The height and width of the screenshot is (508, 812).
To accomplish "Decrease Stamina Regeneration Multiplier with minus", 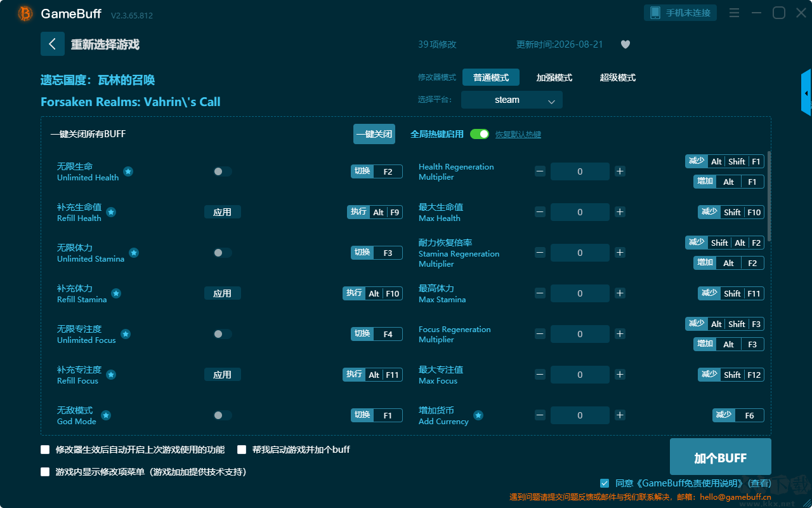I will click(540, 253).
